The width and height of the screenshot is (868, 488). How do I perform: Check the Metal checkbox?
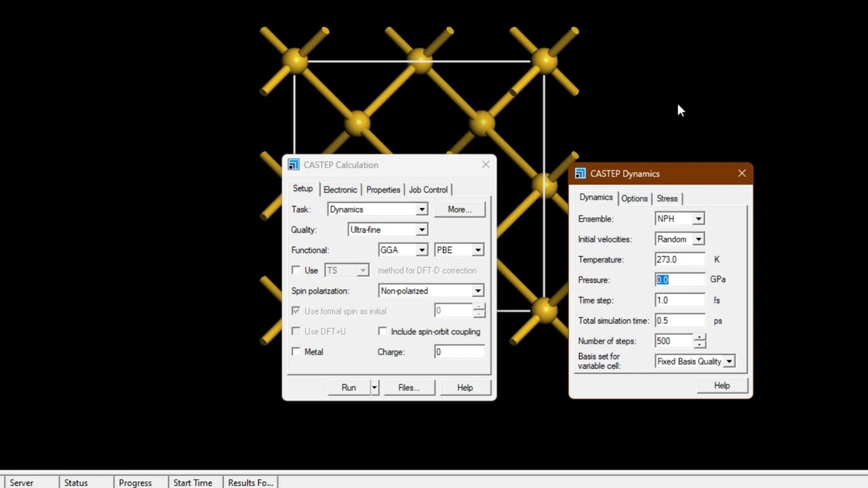click(x=296, y=352)
